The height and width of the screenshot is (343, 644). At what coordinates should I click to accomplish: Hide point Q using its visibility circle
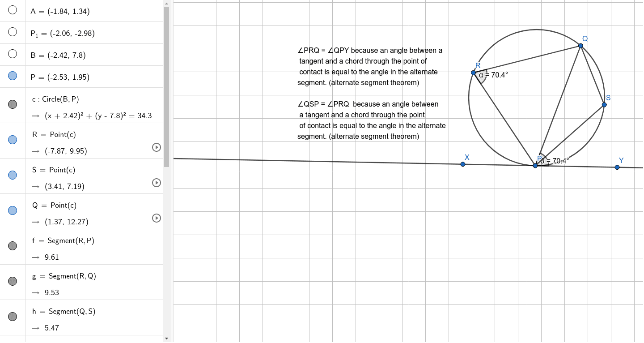(13, 210)
